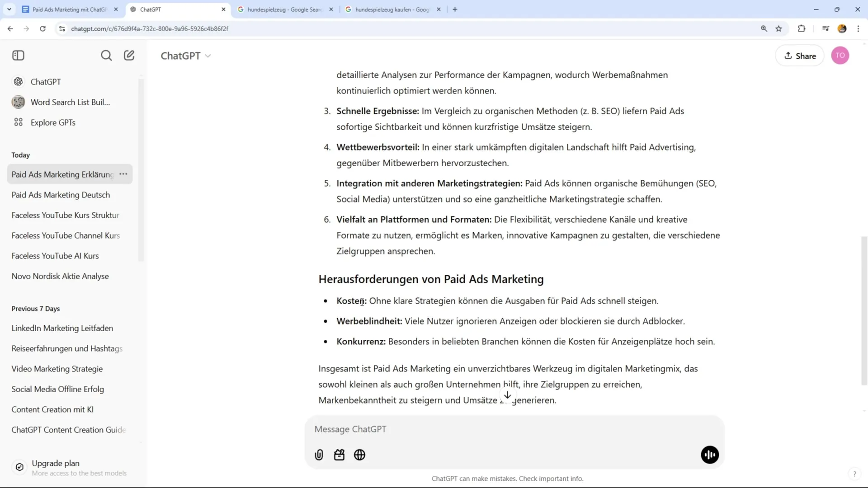
Task: Switch to hundespielzeug kaufen Google tab
Action: click(392, 9)
